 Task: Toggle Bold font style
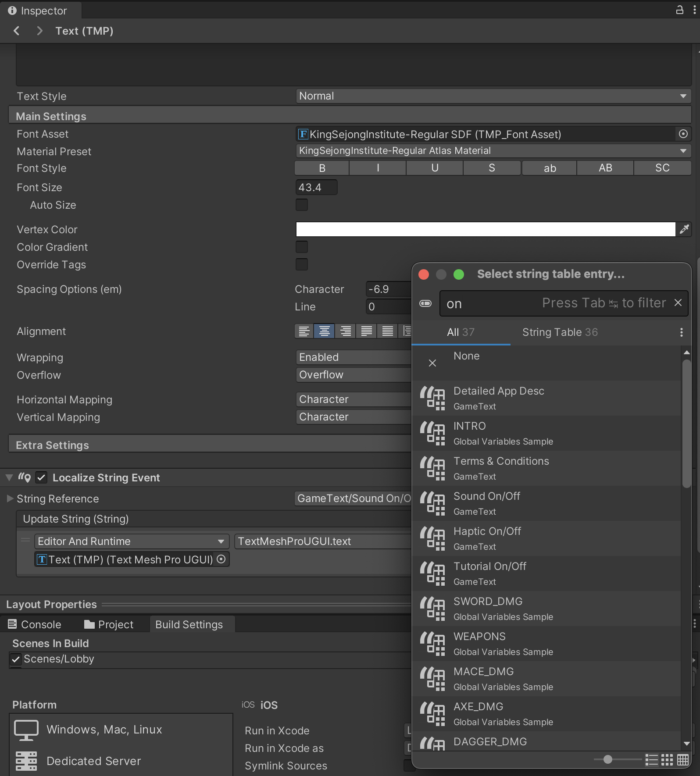pos(322,168)
